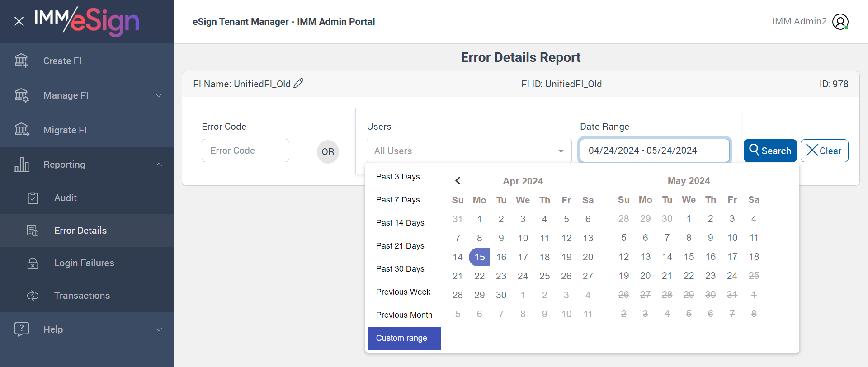
Task: Open the IMM Admin2 profile avatar
Action: click(840, 22)
